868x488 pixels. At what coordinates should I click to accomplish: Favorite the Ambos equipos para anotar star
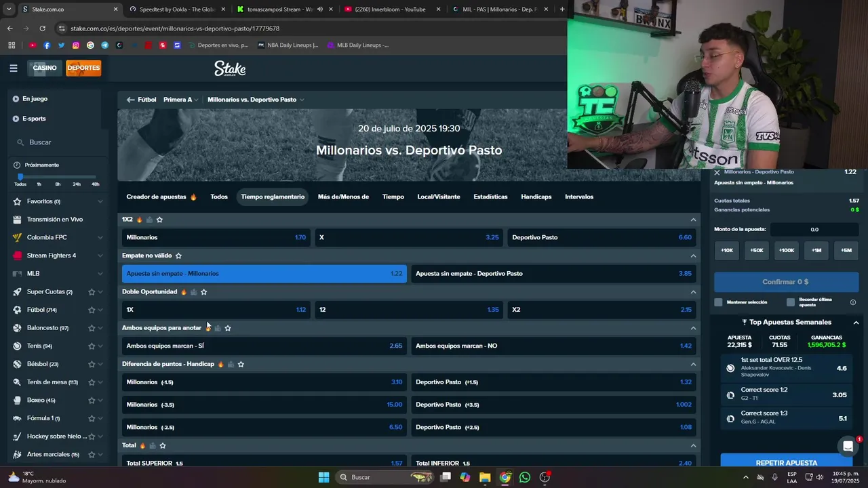(228, 328)
